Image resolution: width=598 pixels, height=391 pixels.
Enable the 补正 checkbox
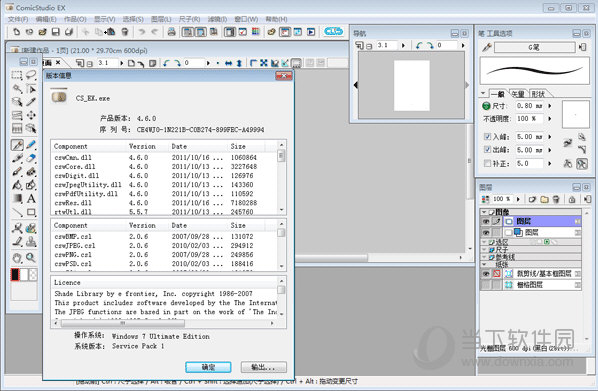(487, 163)
